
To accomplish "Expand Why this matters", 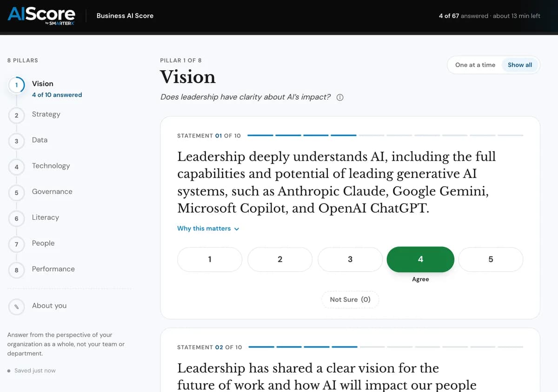I will [208, 229].
